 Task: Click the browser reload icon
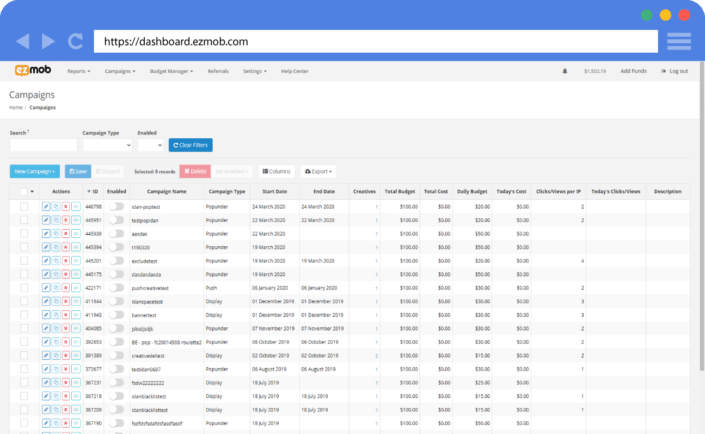76,42
